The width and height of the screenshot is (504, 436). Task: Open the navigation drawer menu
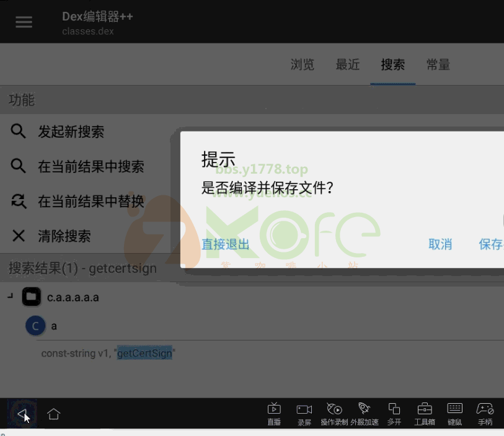(24, 21)
